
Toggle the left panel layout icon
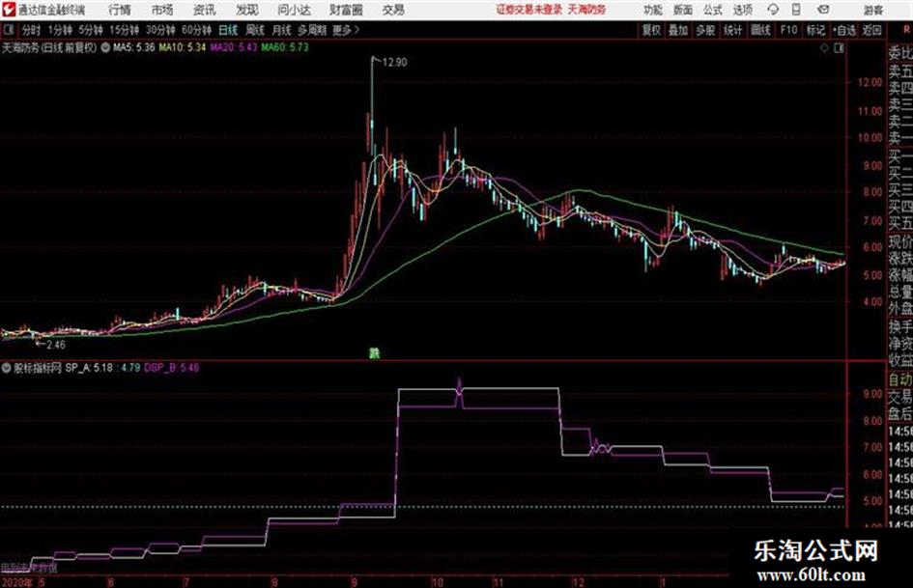point(8,30)
